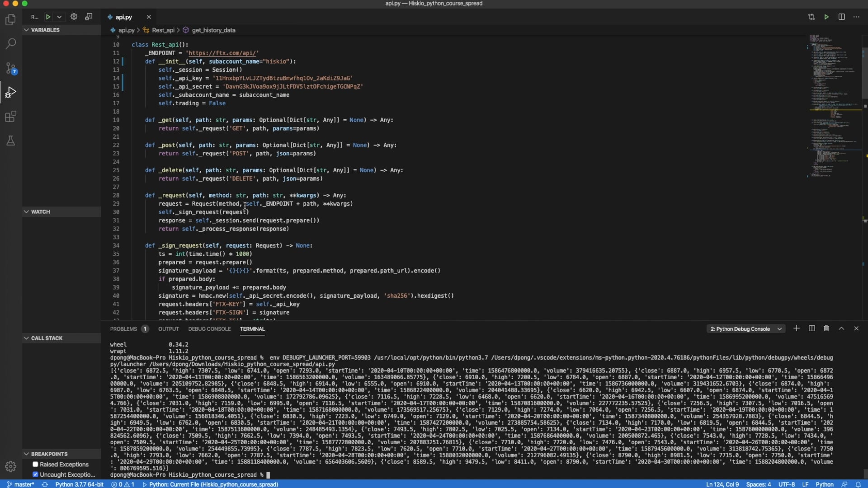Viewport: 868px width, 488px height.
Task: Open launch.json via debug gear icon
Action: (x=74, y=17)
